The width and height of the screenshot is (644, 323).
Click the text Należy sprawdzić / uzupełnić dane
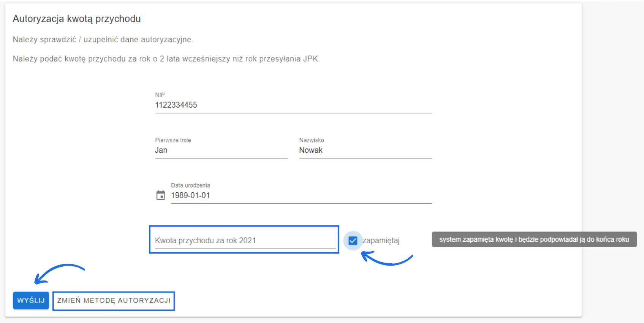(103, 40)
